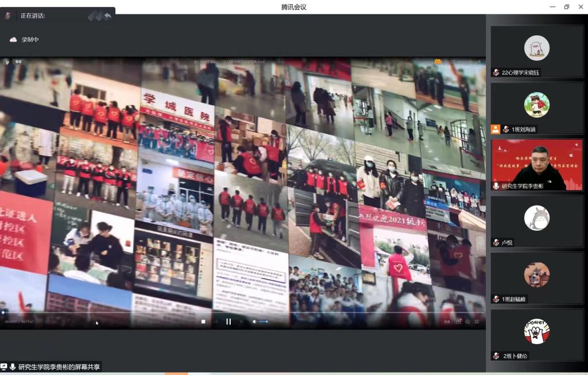Stop the video with the square button
The height and width of the screenshot is (375, 588).
pos(203,322)
